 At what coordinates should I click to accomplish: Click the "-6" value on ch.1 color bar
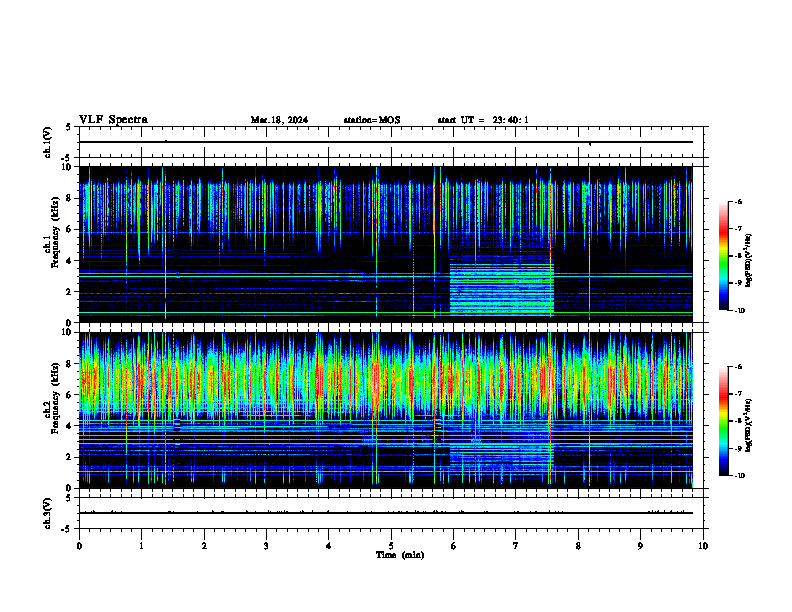click(738, 201)
